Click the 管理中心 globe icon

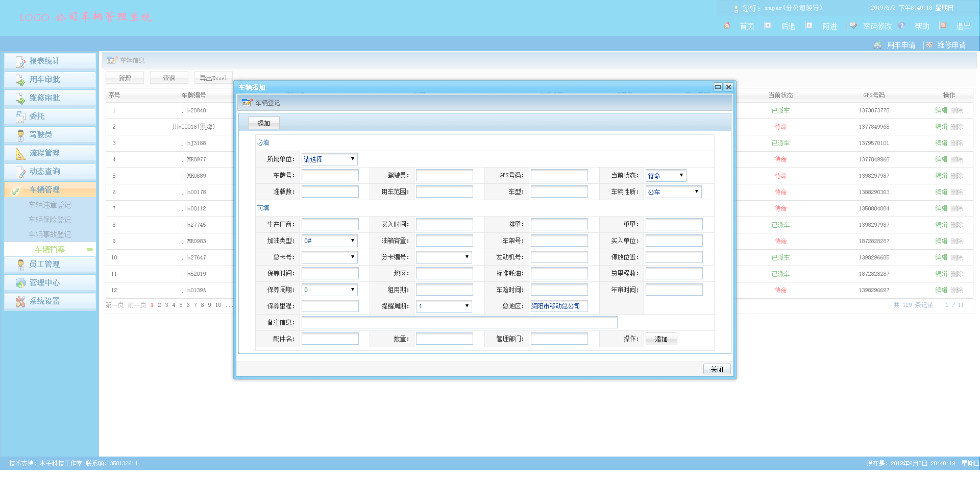tap(20, 283)
